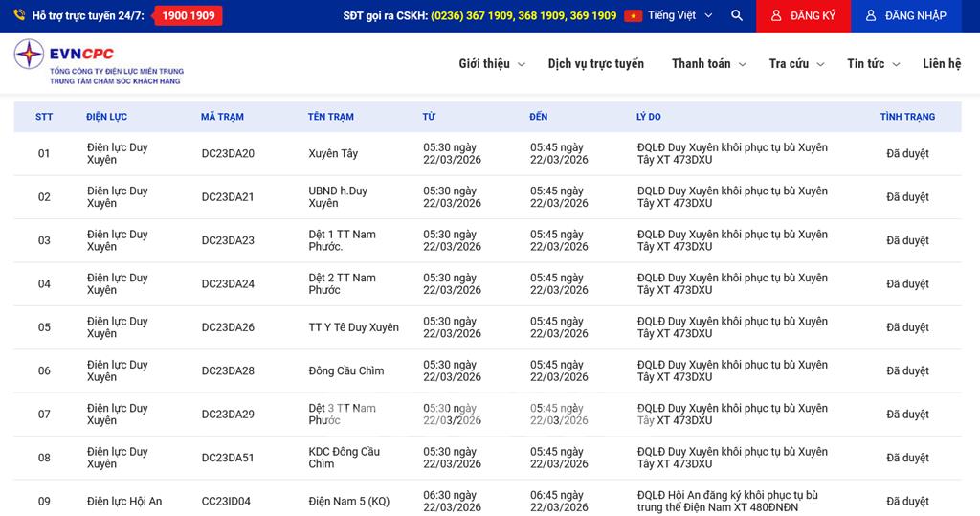
Task: Open the search magnifier icon
Action: click(x=736, y=16)
